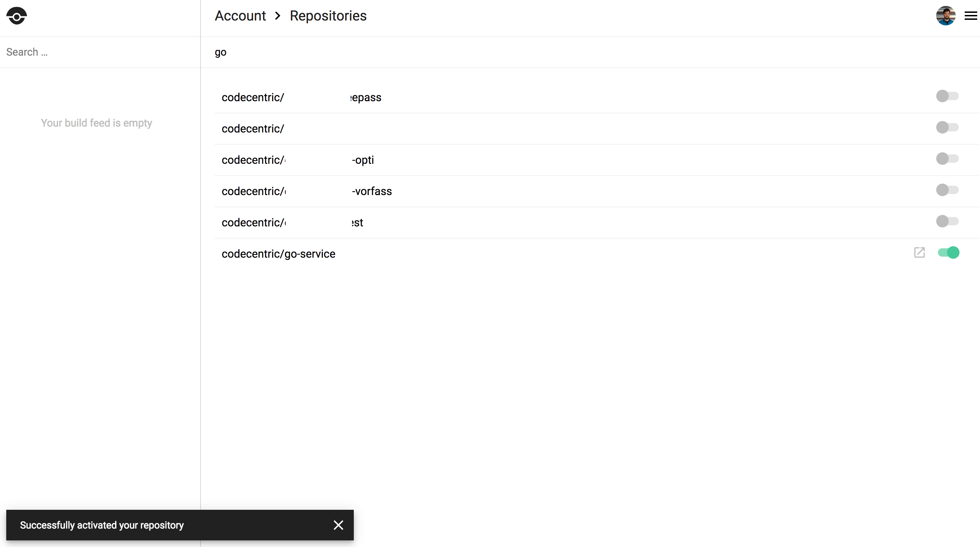Click Repositories in the breadcrumb
This screenshot has height=547, width=980.
pos(328,16)
